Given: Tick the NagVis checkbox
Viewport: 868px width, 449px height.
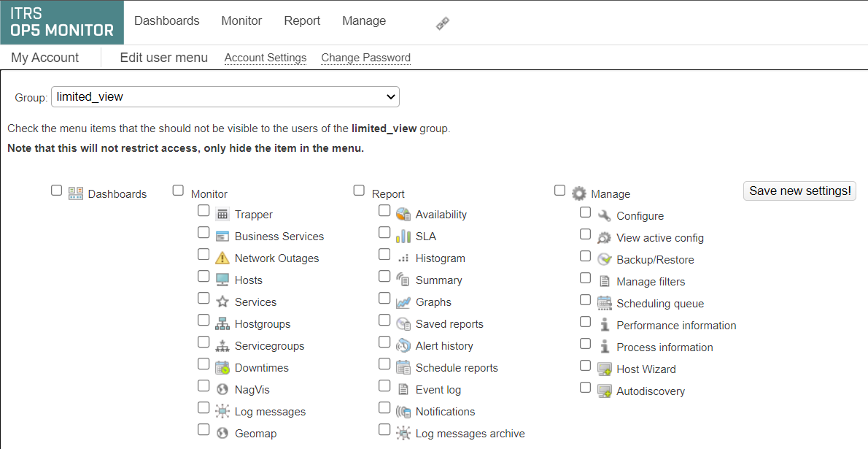Looking at the screenshot, I should (204, 385).
